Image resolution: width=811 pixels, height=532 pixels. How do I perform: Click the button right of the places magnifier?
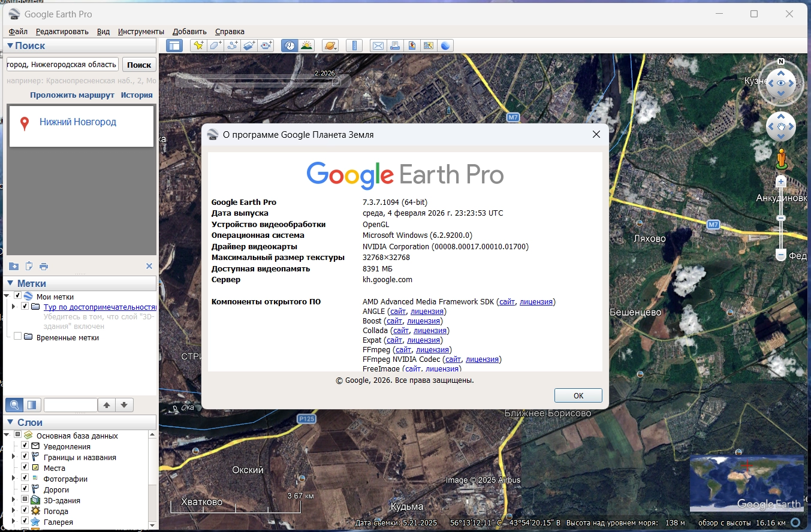[32, 405]
